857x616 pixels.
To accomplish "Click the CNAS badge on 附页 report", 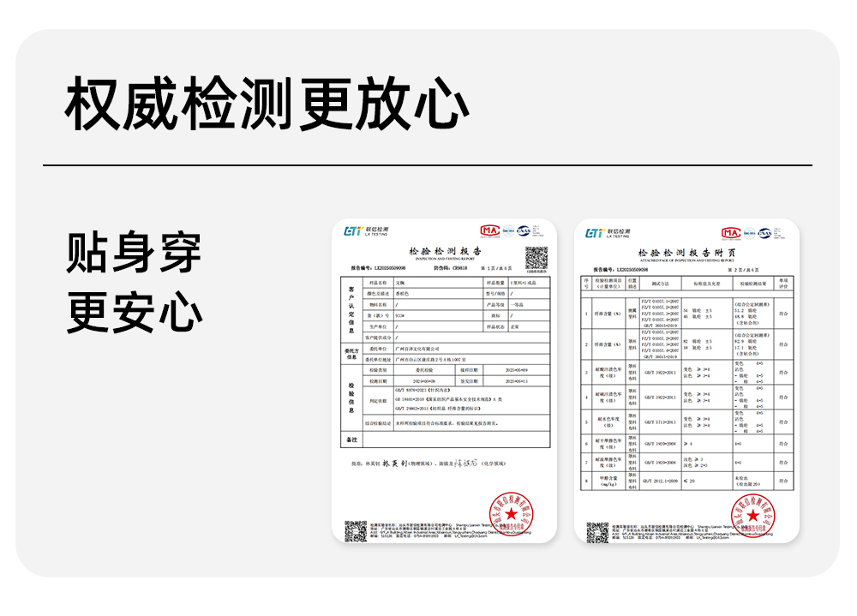I will (x=764, y=233).
